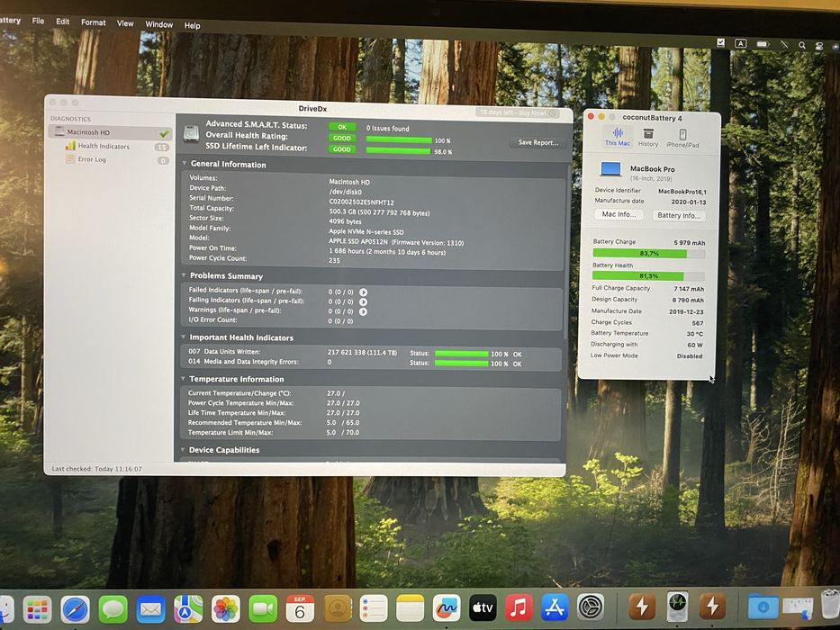Click Data Units Written status bar

tap(462, 354)
